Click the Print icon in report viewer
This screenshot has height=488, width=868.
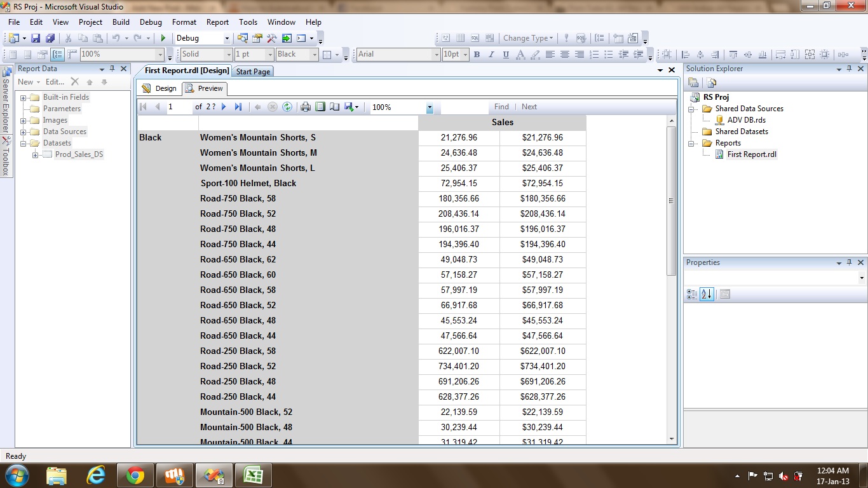coord(306,107)
